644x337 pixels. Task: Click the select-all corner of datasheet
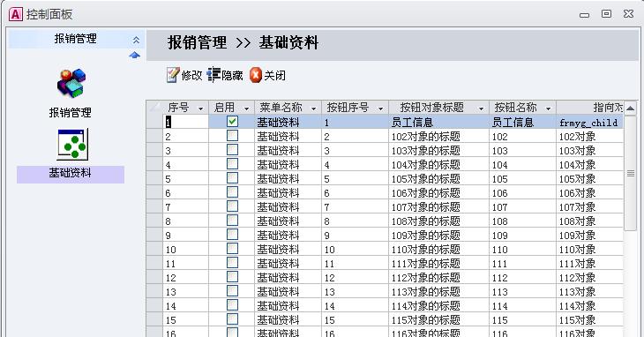(x=154, y=108)
